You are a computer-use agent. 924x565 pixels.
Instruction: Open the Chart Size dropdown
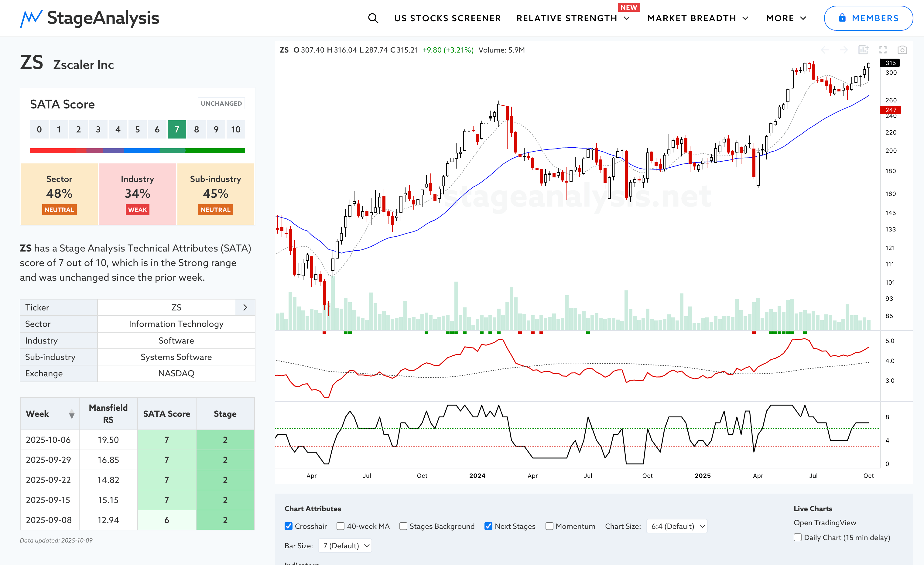[x=677, y=526]
